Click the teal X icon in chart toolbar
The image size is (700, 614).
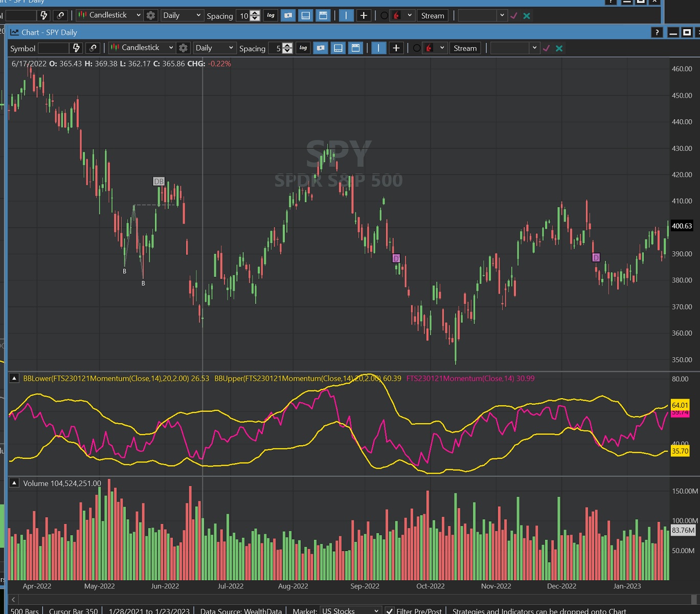pyautogui.click(x=559, y=48)
